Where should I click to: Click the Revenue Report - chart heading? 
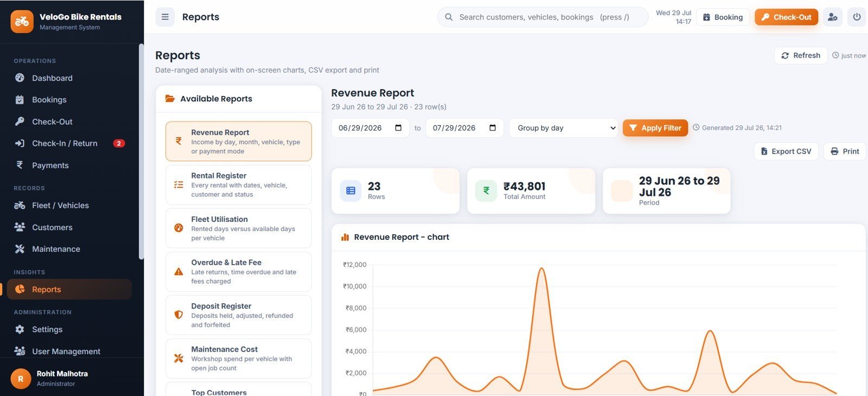pos(401,237)
